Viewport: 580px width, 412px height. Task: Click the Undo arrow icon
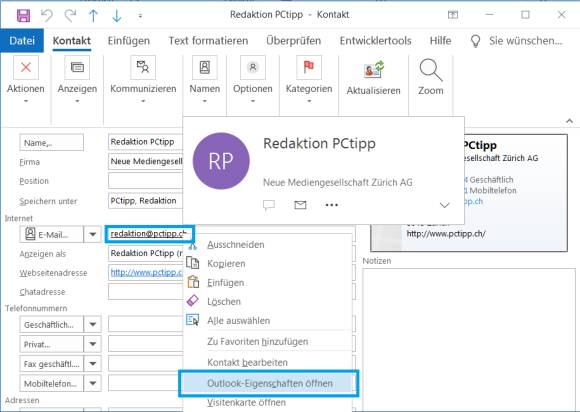point(47,16)
